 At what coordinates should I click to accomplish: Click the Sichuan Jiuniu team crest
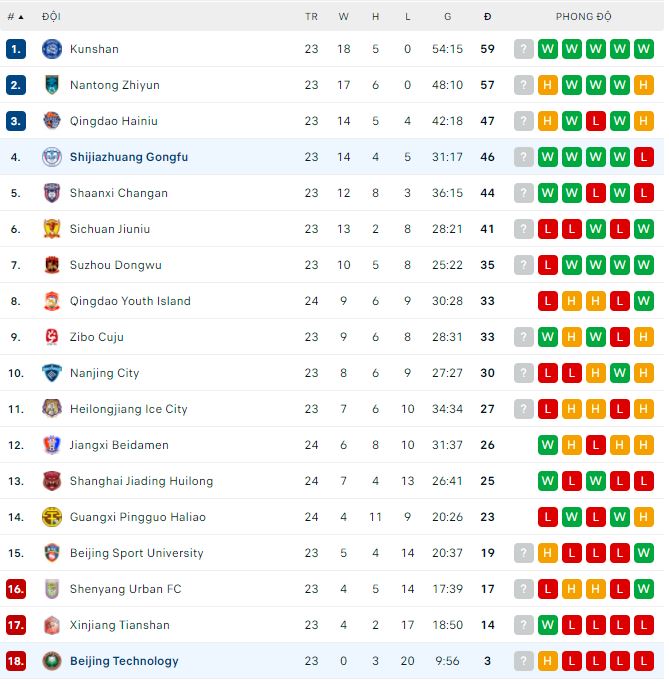[52, 229]
